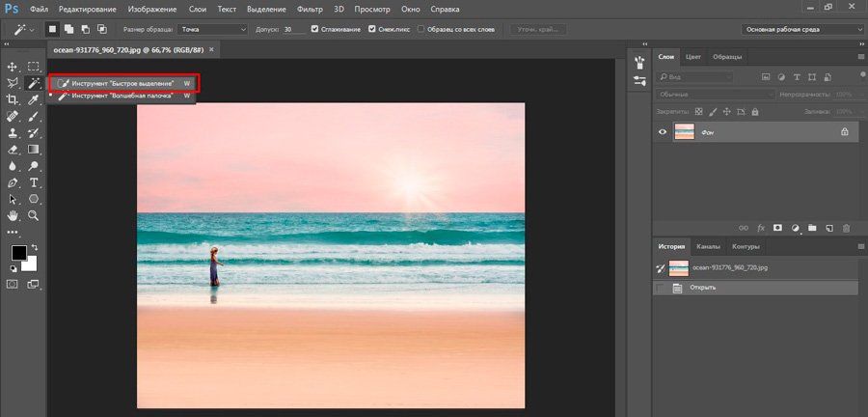Create a new layer group folder
This screenshot has height=417, width=868.
[x=812, y=228]
